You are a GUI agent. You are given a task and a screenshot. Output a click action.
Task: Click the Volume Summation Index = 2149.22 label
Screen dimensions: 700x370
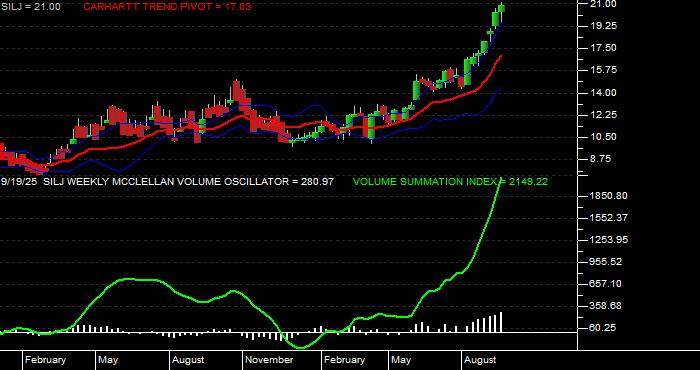point(450,182)
